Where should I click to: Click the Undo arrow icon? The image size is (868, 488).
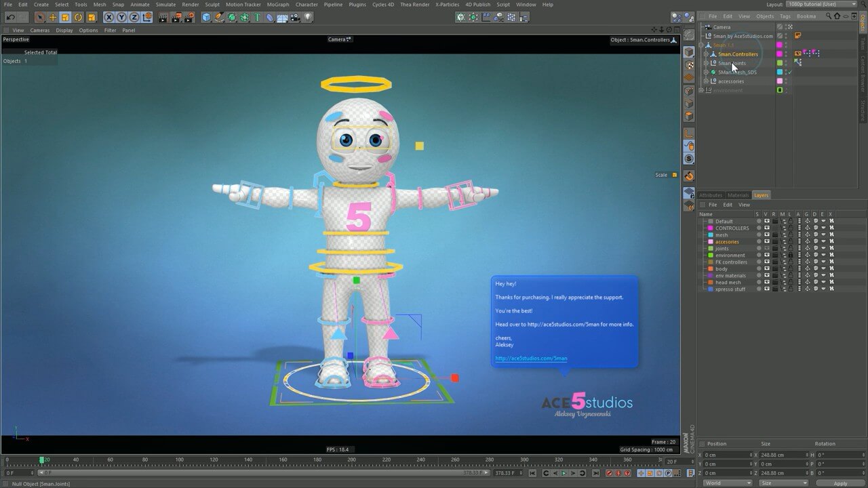coord(10,17)
